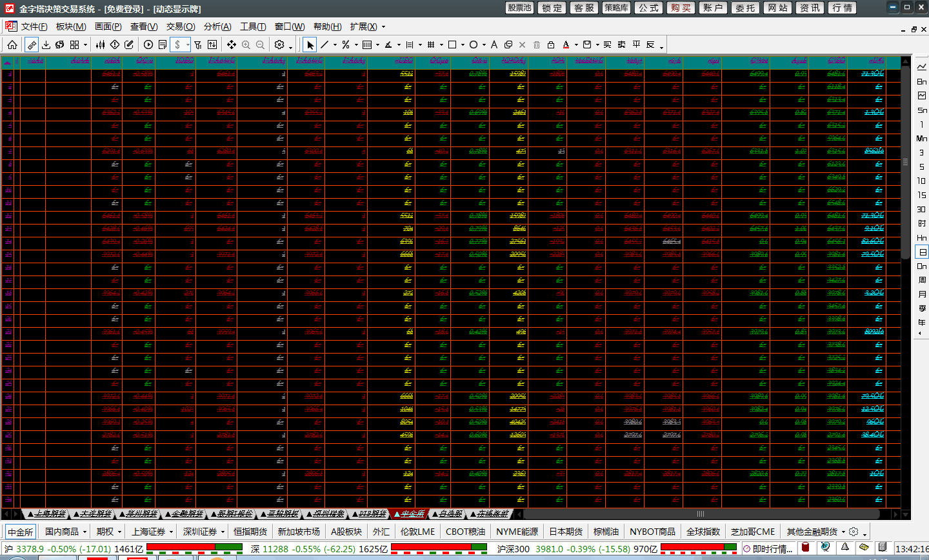Select the four-way move arrows tool

click(x=232, y=45)
